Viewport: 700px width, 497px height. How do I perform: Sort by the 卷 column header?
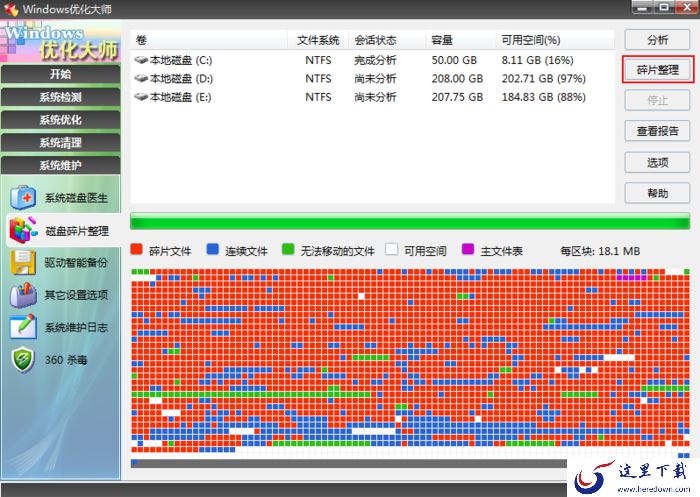pos(209,40)
